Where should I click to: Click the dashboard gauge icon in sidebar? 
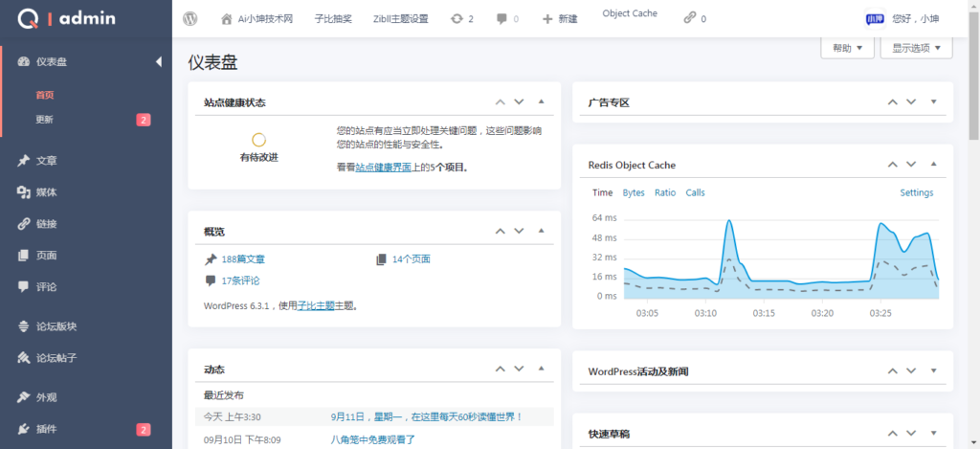pos(24,62)
